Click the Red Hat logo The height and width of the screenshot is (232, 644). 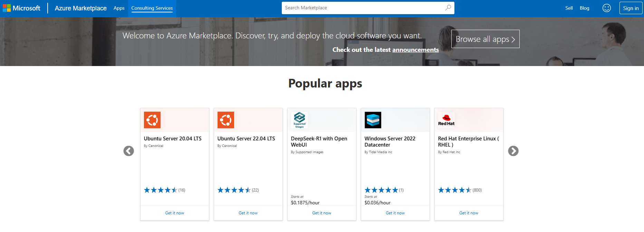[x=446, y=120]
